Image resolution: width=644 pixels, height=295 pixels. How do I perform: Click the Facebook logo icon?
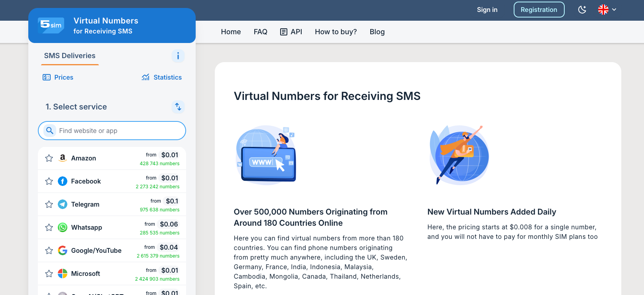pyautogui.click(x=63, y=181)
